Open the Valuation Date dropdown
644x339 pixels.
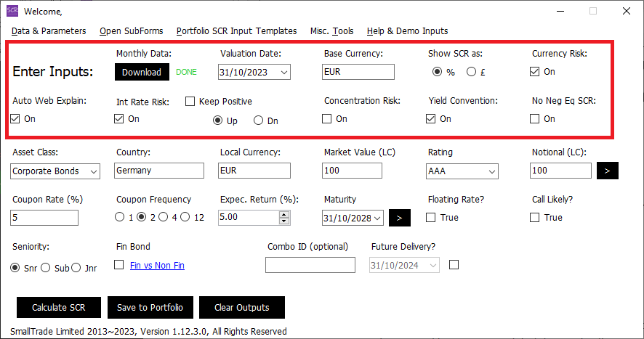click(283, 72)
